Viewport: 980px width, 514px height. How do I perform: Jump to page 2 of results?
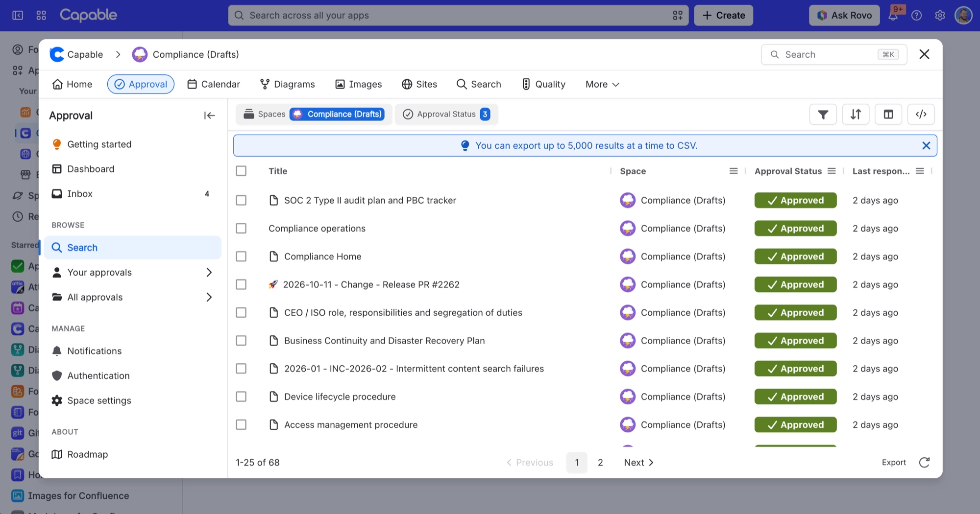(600, 463)
